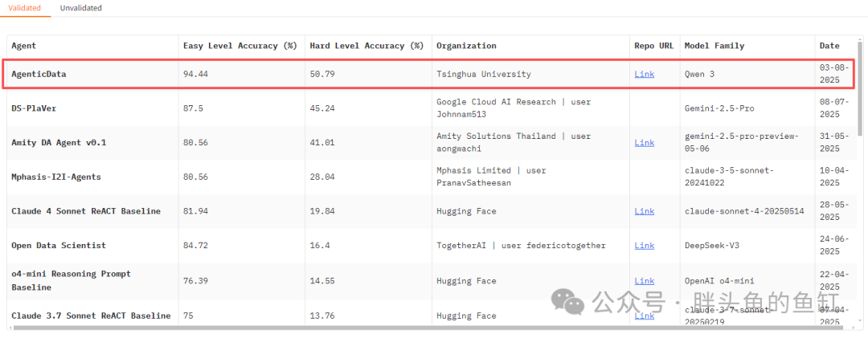Click the 87.5 easy accuracy value
This screenshot has width=868, height=338.
[193, 108]
